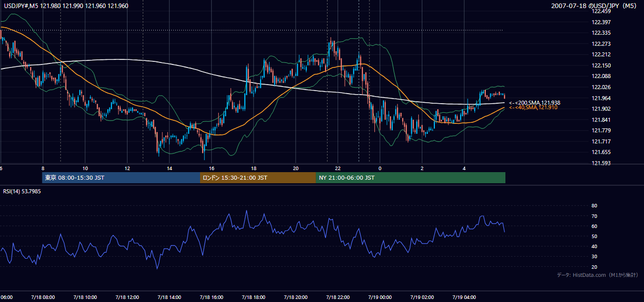Click hour label 18 under the price chart
Screen dimensions: 644x302
pos(253,169)
